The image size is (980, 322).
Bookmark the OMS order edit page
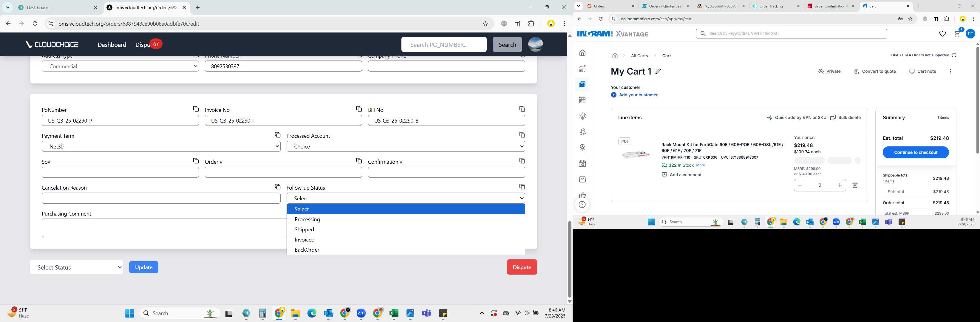click(485, 24)
